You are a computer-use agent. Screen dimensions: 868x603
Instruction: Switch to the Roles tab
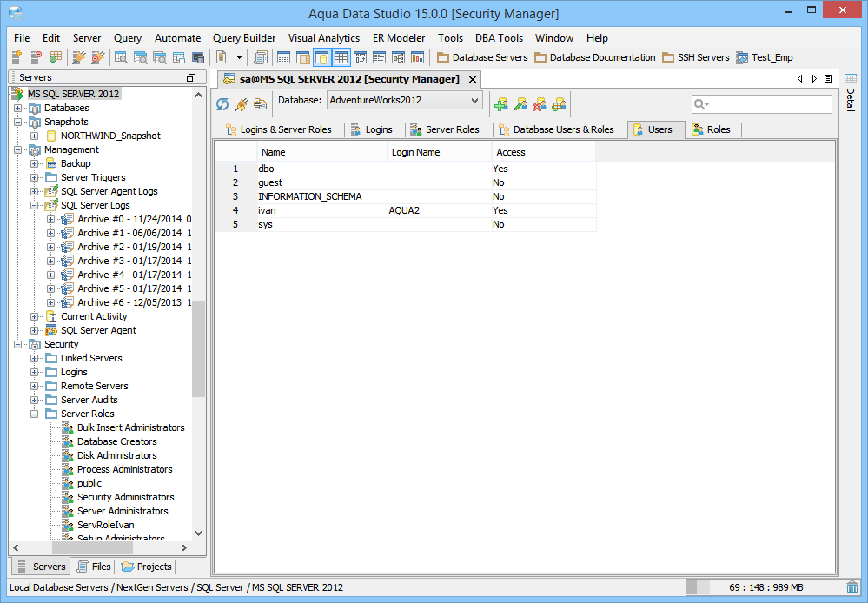[712, 129]
